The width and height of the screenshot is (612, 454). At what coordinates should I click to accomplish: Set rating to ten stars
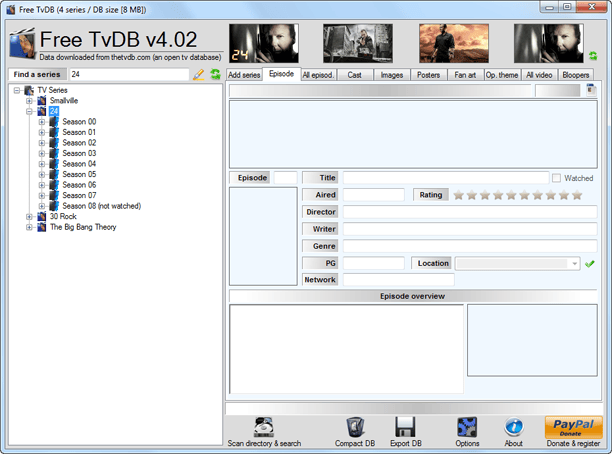click(x=577, y=195)
